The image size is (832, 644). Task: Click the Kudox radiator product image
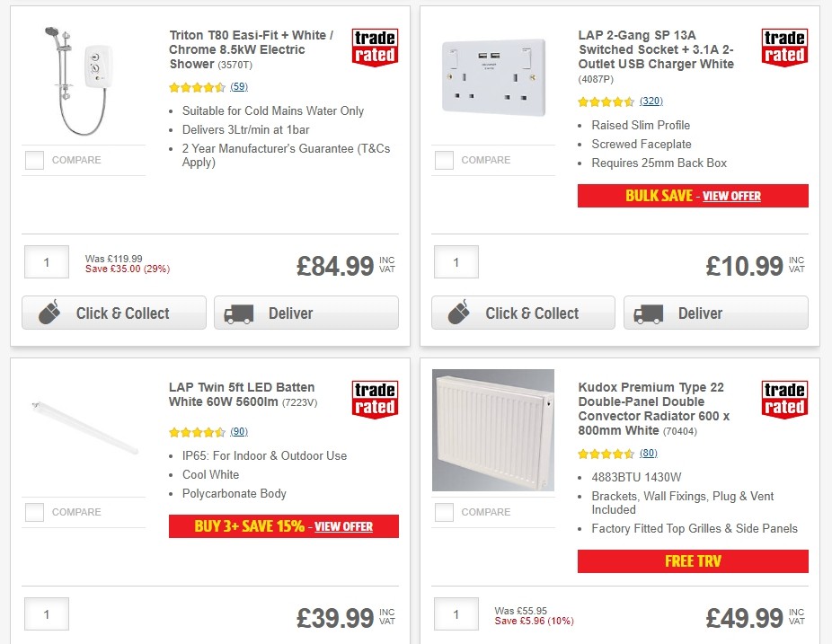493,428
